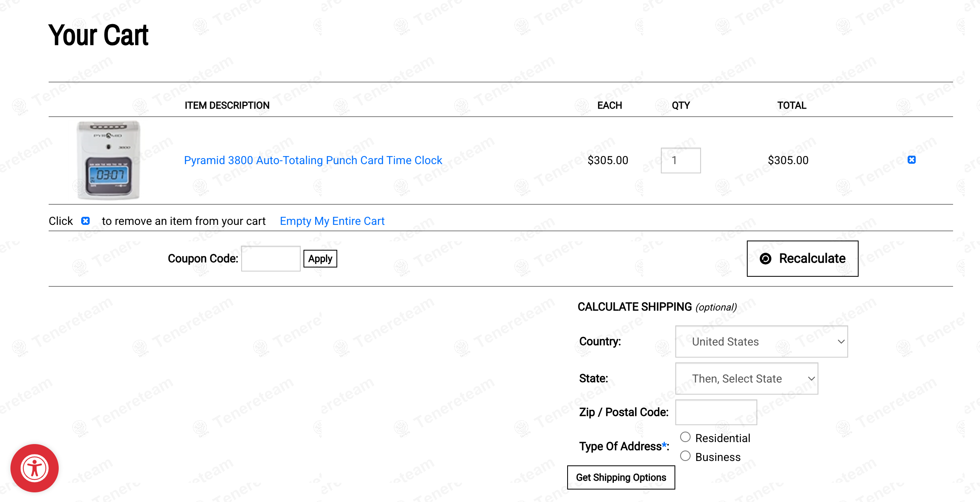Screen dimensions: 980x502
Task: Click the Country: label
Action: 600,342
